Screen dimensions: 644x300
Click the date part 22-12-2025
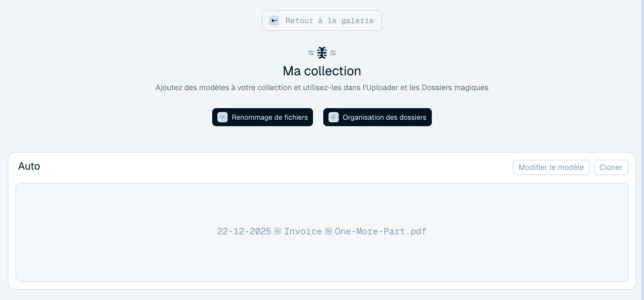[244, 231]
